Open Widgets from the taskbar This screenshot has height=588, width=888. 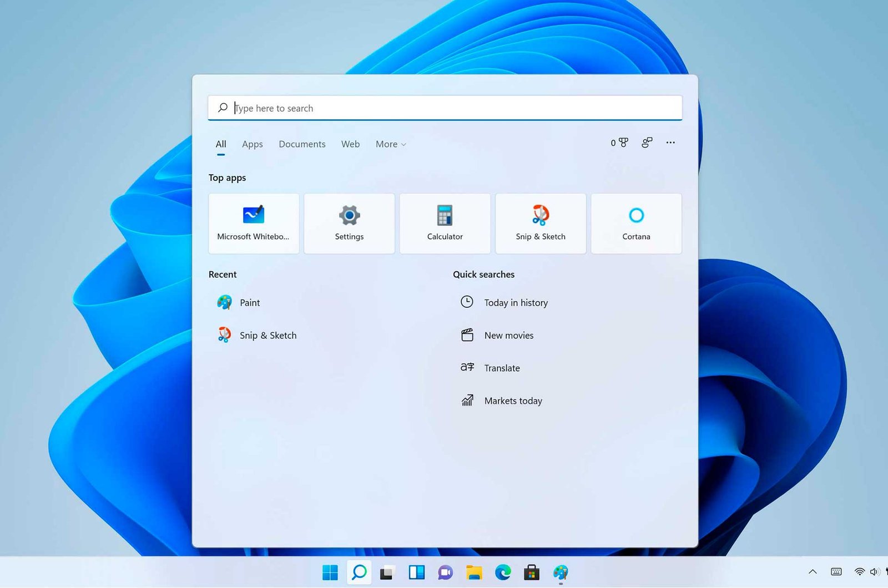416,572
